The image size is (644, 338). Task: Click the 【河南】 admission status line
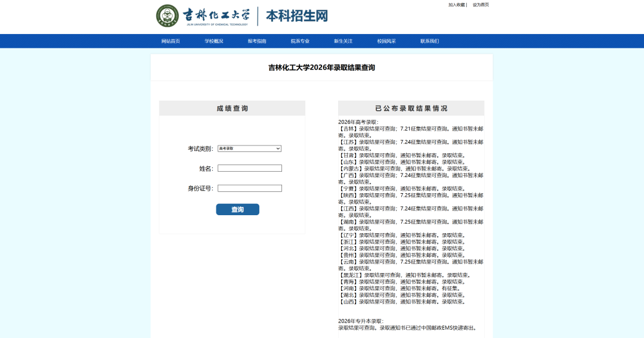coord(400,289)
